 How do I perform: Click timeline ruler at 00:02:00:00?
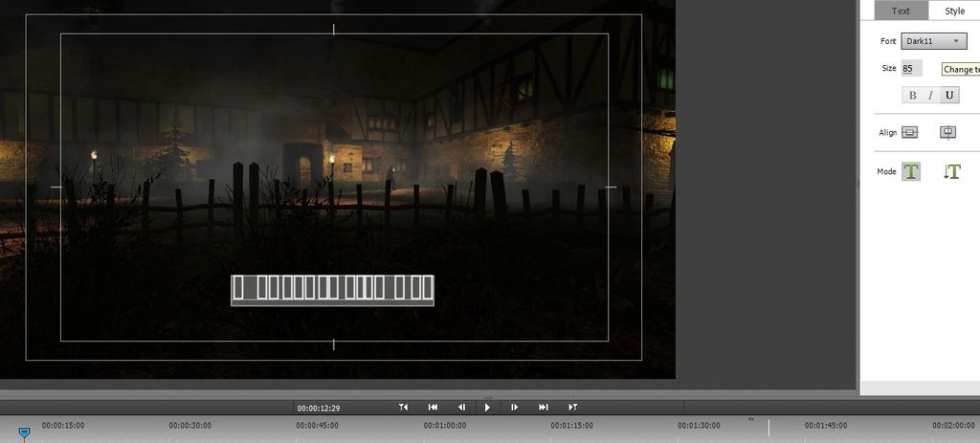tap(954, 426)
